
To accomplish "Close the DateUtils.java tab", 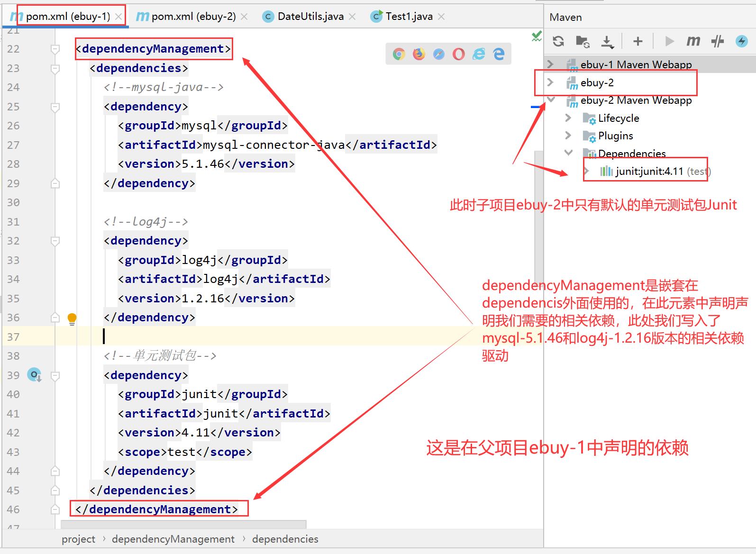I will click(352, 17).
